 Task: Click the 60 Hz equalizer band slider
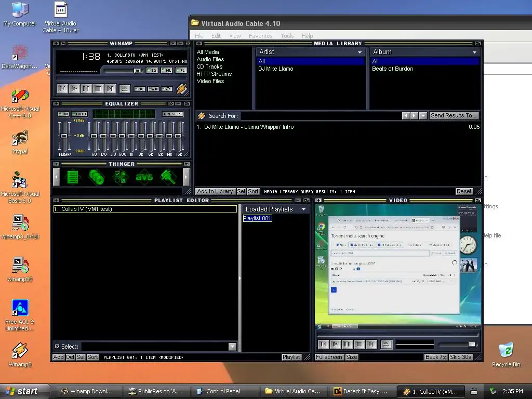(94, 136)
